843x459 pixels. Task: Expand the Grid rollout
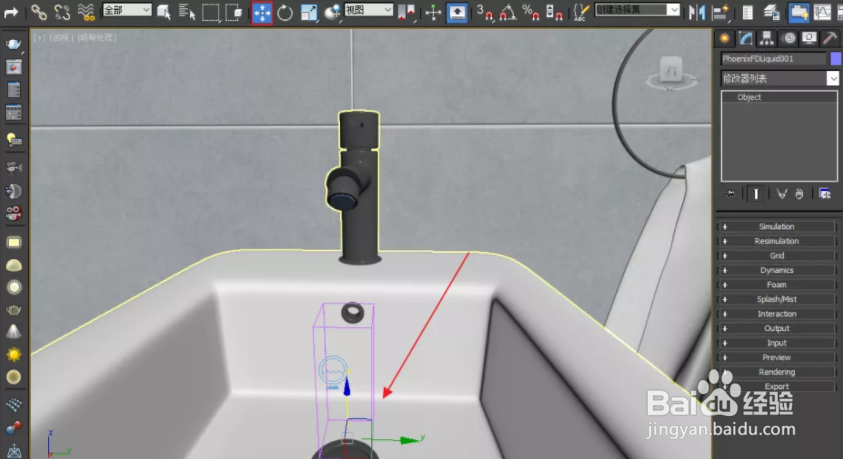point(777,256)
